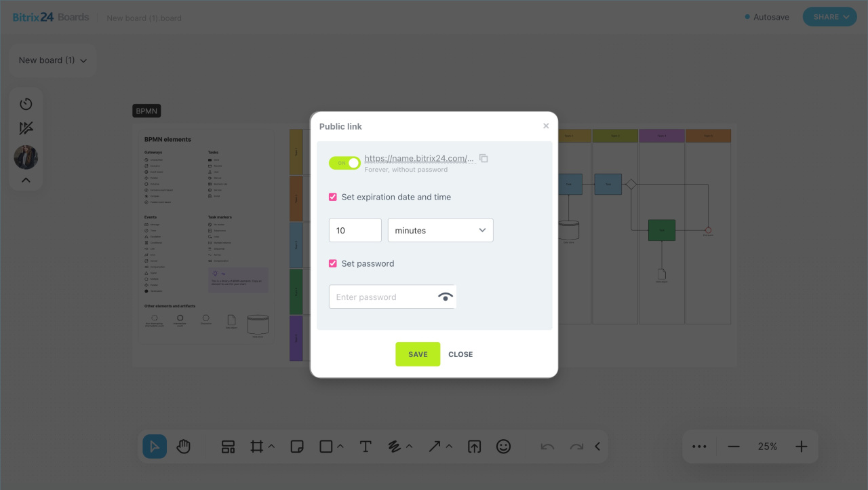Viewport: 868px width, 490px height.
Task: Select the Text tool
Action: point(366,447)
